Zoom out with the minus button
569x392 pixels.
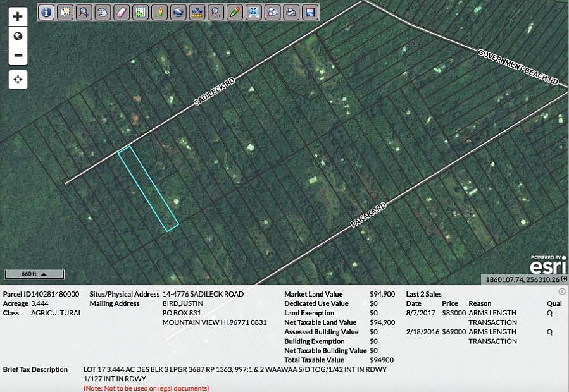point(18,56)
